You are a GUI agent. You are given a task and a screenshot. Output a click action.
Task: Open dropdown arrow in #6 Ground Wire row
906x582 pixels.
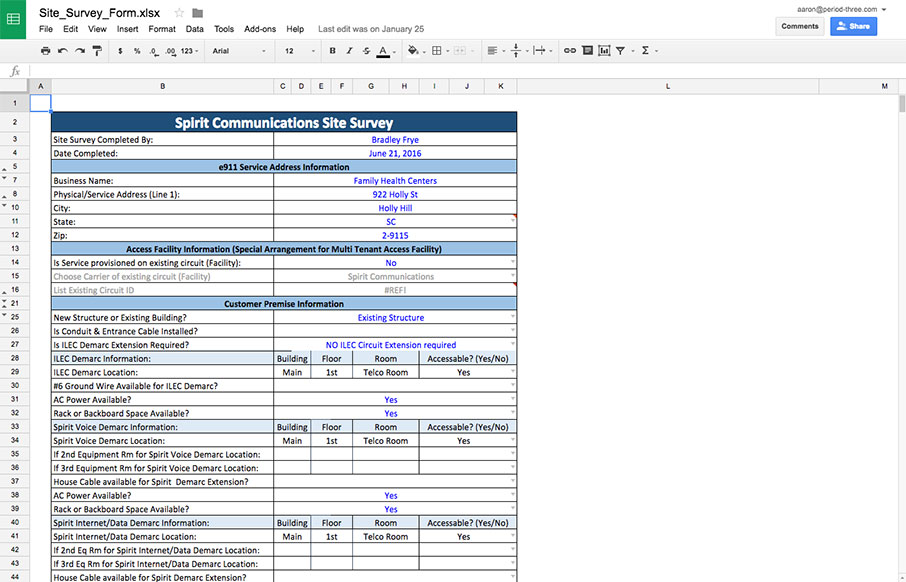(x=513, y=385)
